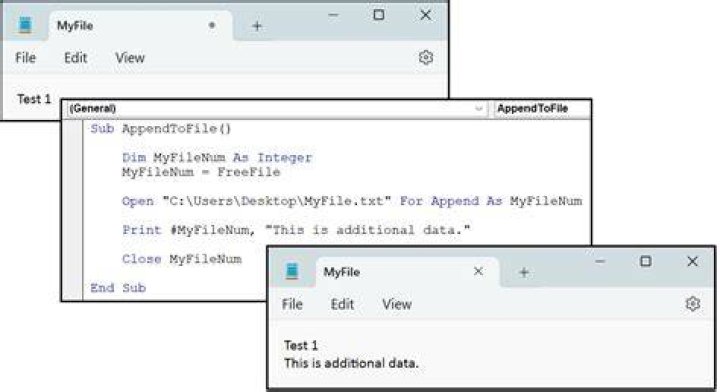Click 'This is additional data.' line in Notepad

click(x=351, y=363)
